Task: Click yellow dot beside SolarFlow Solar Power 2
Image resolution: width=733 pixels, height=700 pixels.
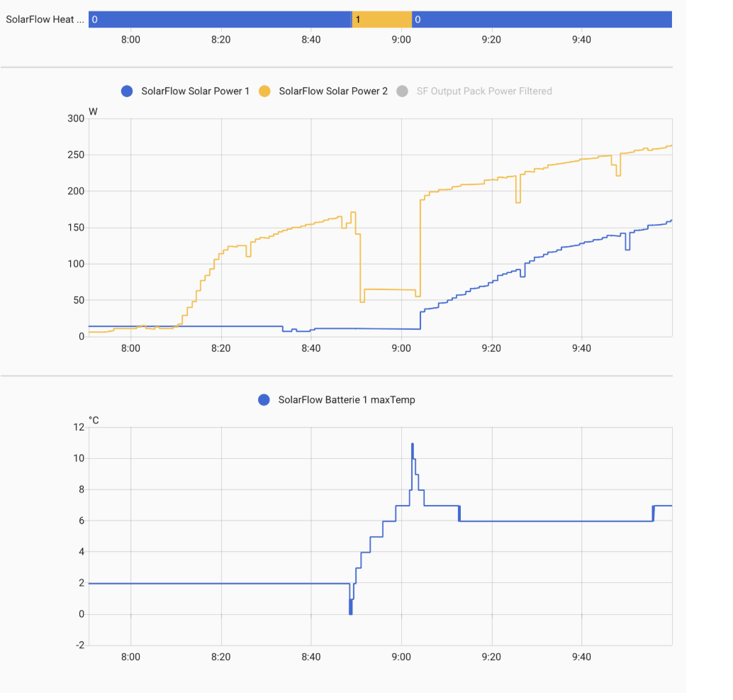Action: point(264,91)
